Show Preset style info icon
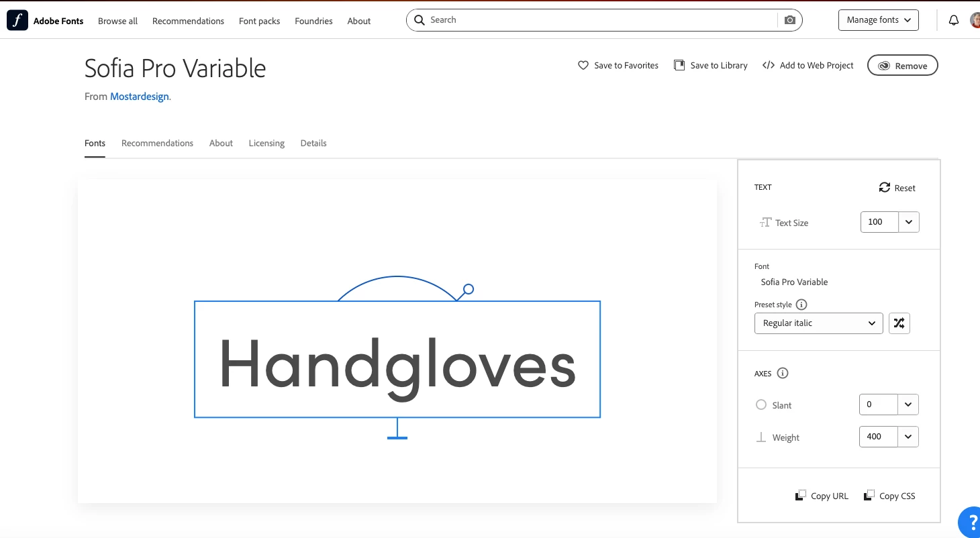This screenshot has width=980, height=538. tap(801, 305)
